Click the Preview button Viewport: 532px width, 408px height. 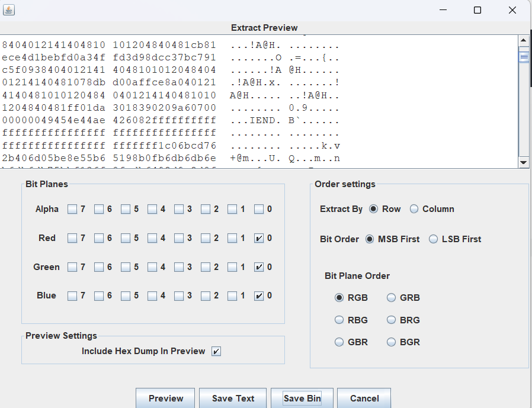pos(165,398)
